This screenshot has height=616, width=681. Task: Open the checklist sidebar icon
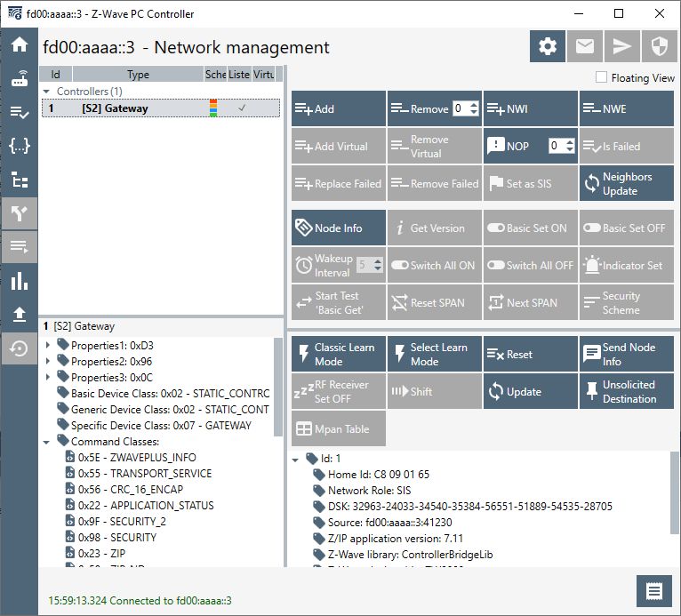click(x=19, y=112)
